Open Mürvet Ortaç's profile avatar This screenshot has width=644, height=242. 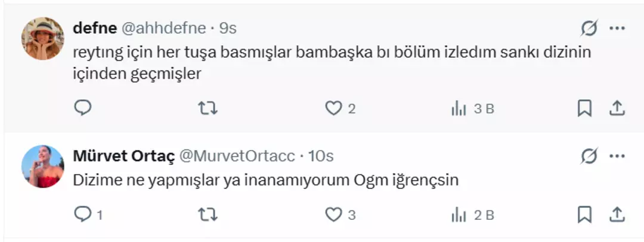pos(42,167)
